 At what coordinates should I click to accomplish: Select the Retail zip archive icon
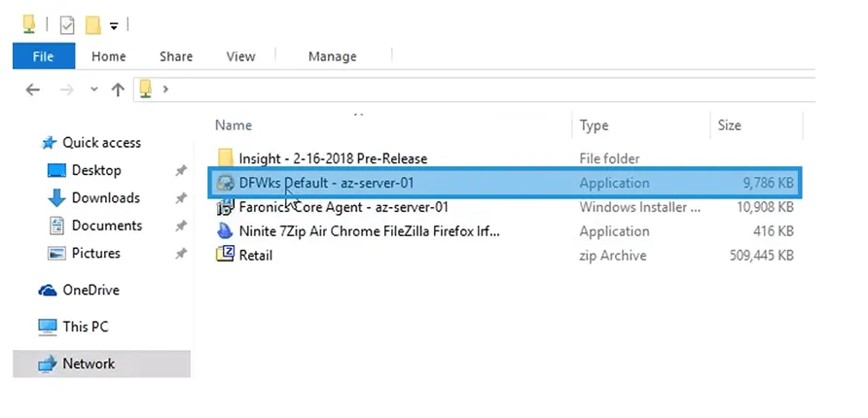pyautogui.click(x=226, y=255)
